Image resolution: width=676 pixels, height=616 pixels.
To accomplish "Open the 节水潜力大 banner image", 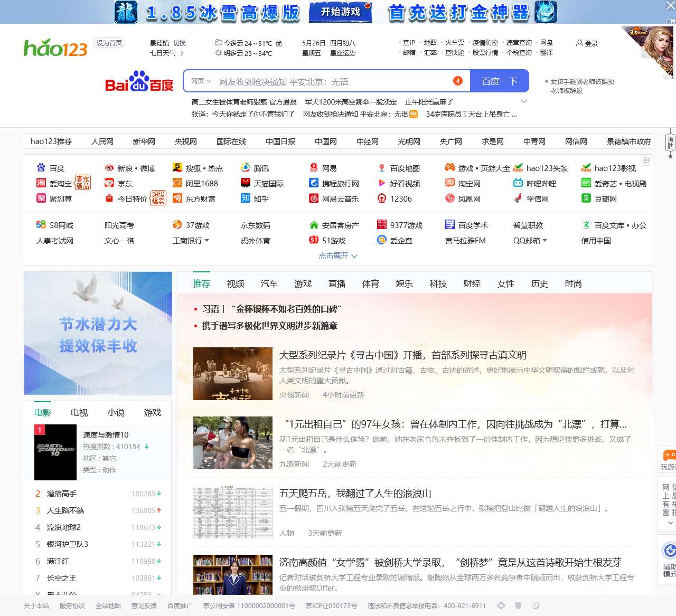I will point(98,334).
